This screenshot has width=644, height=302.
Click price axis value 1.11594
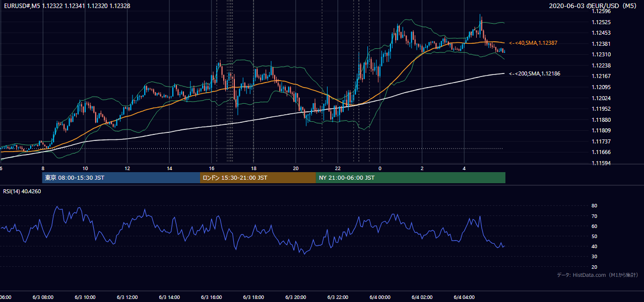pyautogui.click(x=602, y=163)
